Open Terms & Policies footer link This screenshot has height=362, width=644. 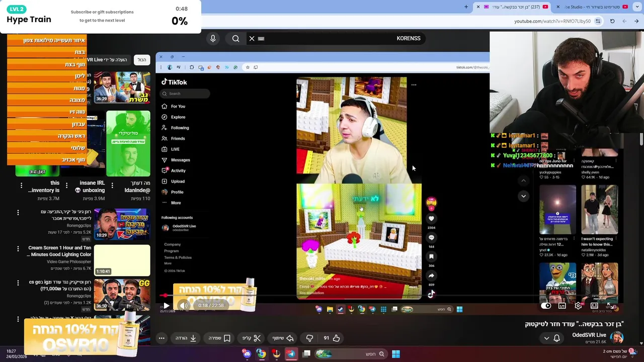[178, 257]
